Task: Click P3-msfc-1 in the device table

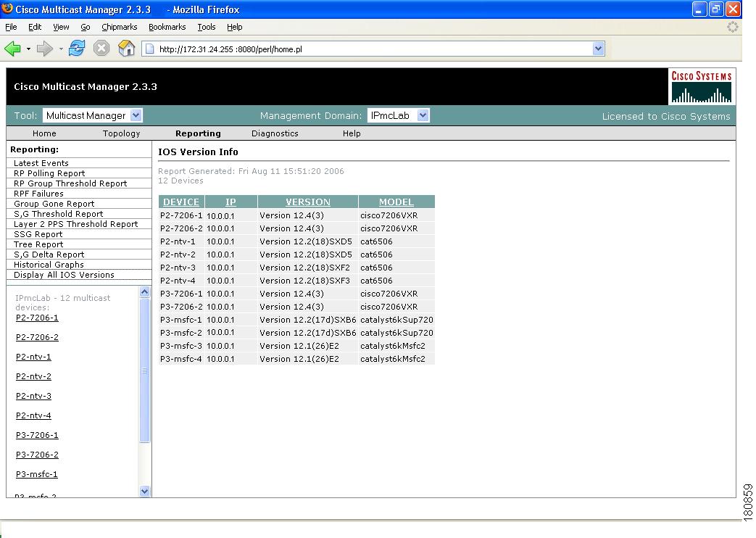Action: [180, 320]
